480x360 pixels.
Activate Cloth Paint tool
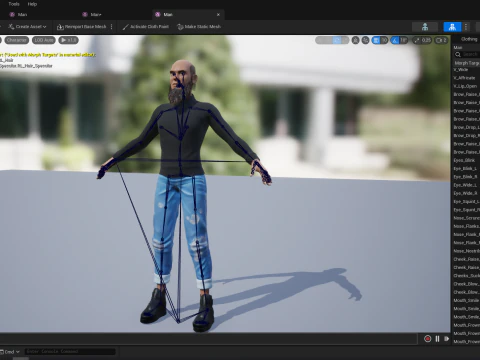(146, 27)
